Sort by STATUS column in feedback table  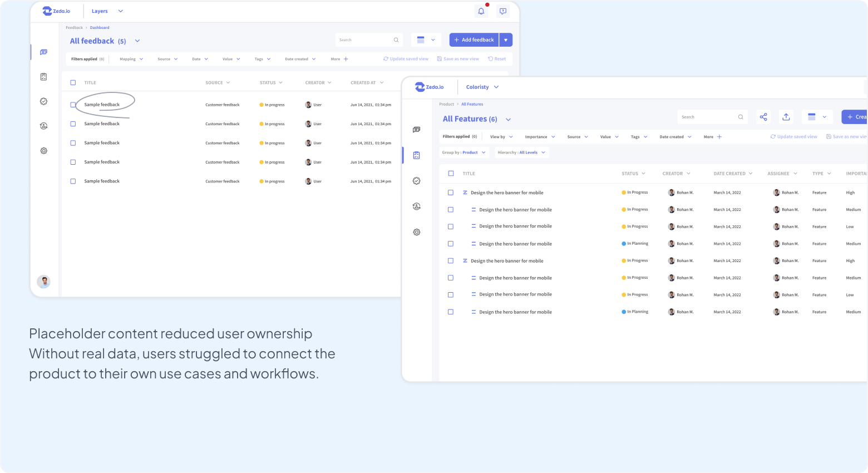[x=271, y=83]
